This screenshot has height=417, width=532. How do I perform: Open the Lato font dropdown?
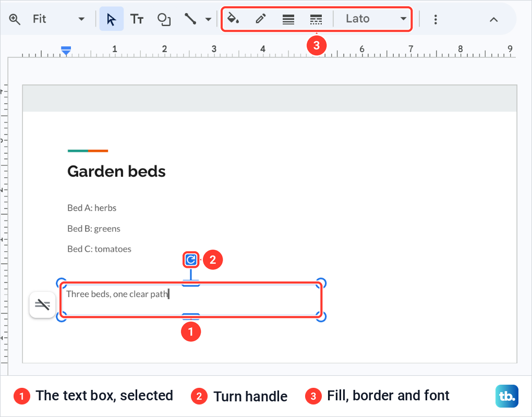point(376,19)
